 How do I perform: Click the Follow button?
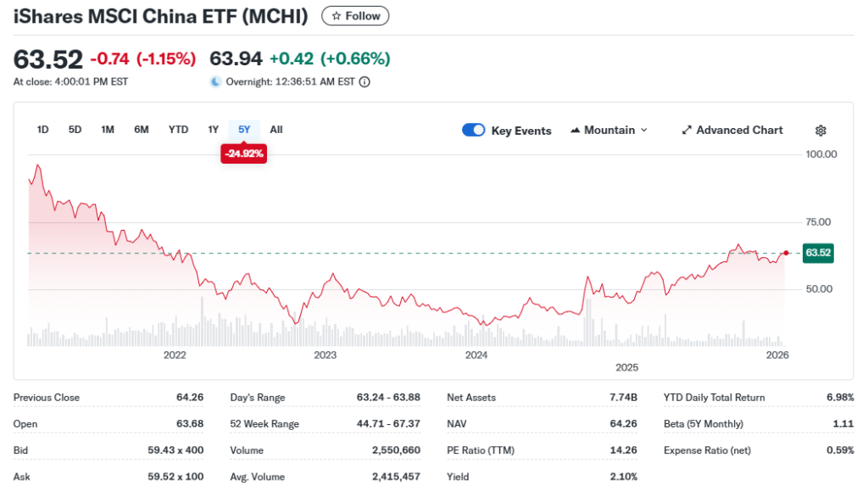pos(355,15)
